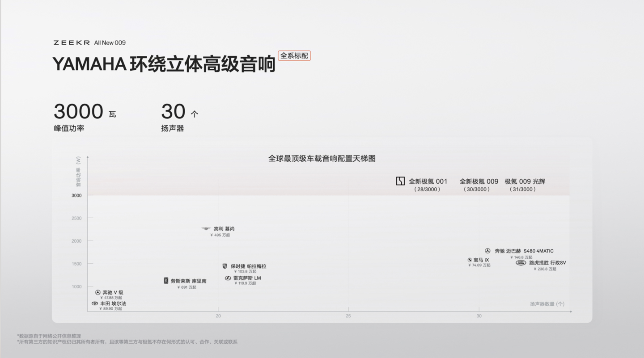Click chart title 全球最顶级车载音响配置天梯图
This screenshot has width=644, height=358.
[322, 159]
